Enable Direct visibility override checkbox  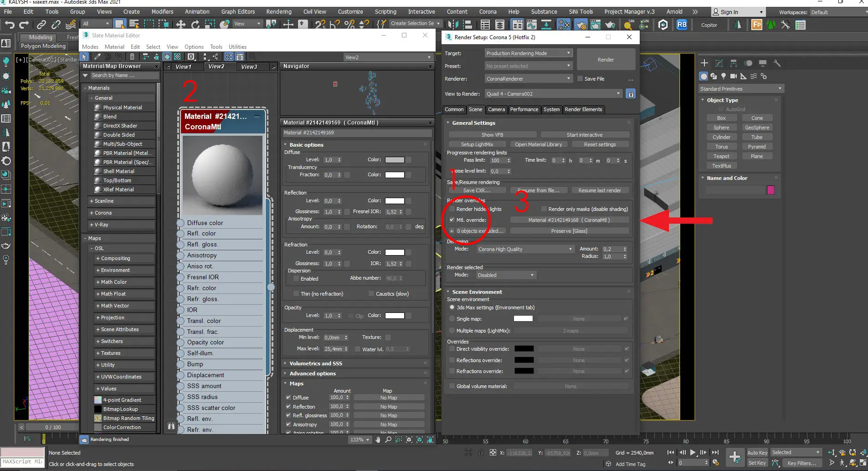[452, 349]
